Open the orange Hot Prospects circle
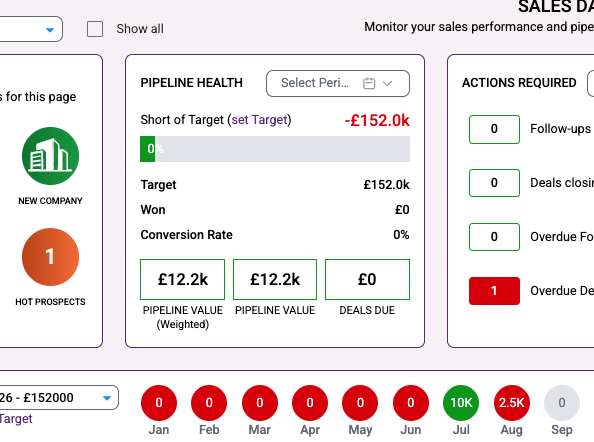The image size is (594, 442). click(x=50, y=257)
